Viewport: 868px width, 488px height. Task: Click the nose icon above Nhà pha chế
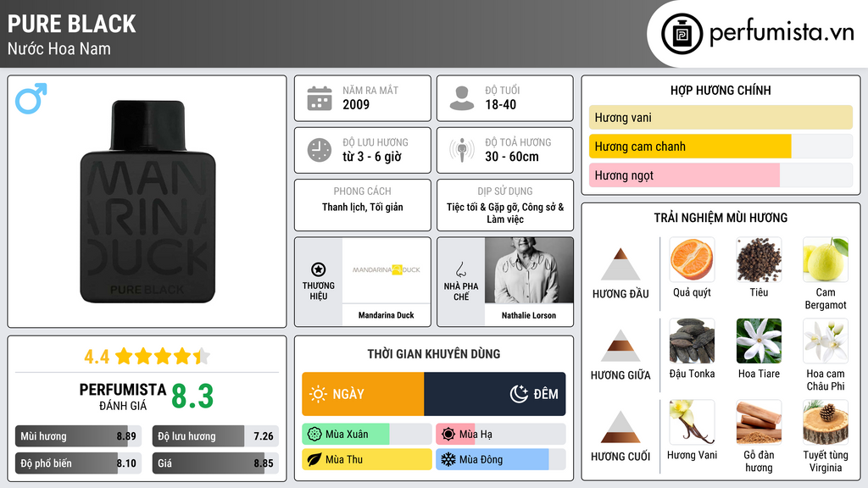click(x=460, y=269)
